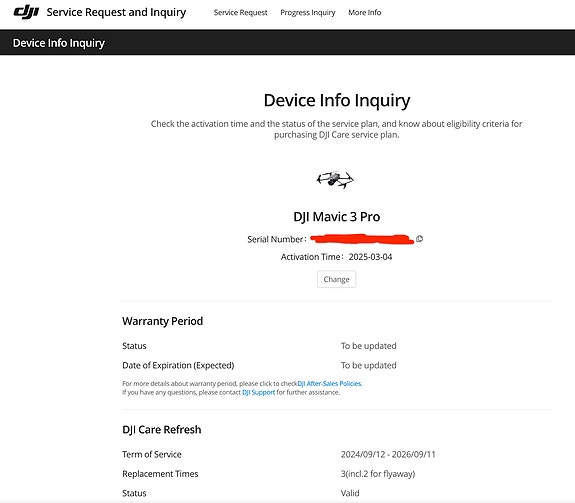Click the Mavic 3 Pro drone image
The image size is (575, 503).
pyautogui.click(x=335, y=180)
